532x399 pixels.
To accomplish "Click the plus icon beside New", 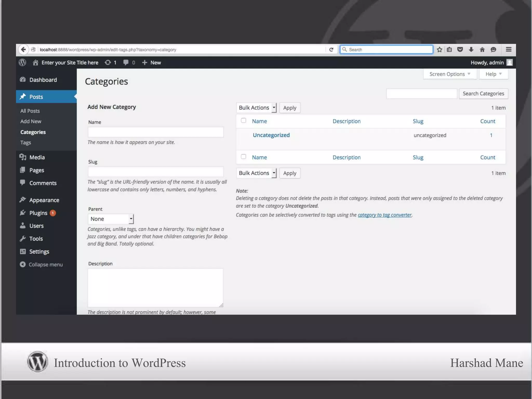I will point(145,63).
